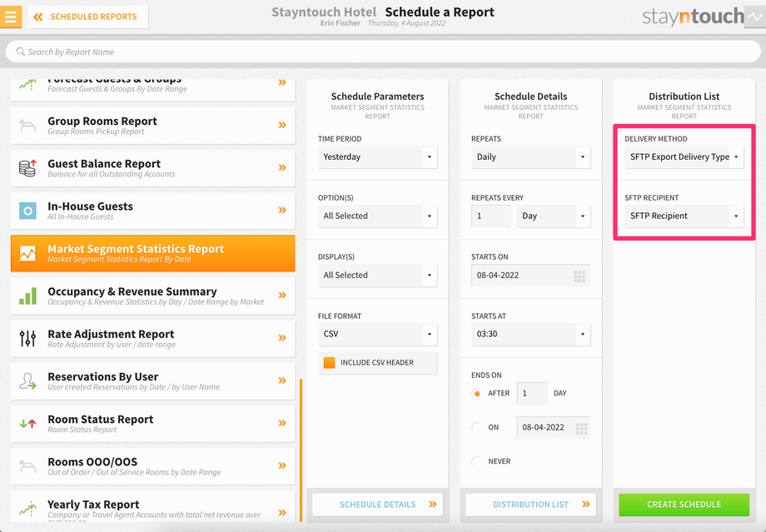Click the Group Rooms Report bed icon
The image size is (766, 532).
click(27, 126)
